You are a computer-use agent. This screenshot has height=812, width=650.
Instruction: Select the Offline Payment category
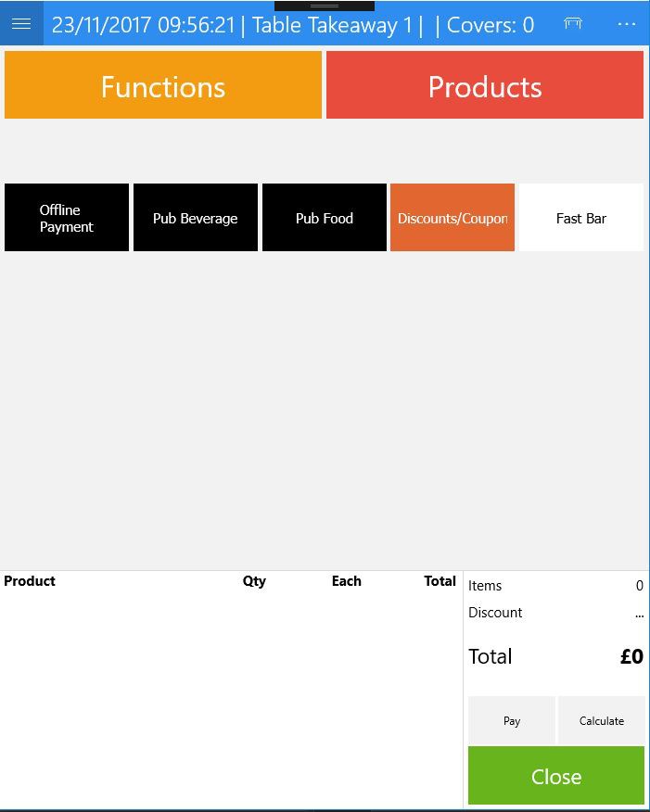click(x=67, y=218)
